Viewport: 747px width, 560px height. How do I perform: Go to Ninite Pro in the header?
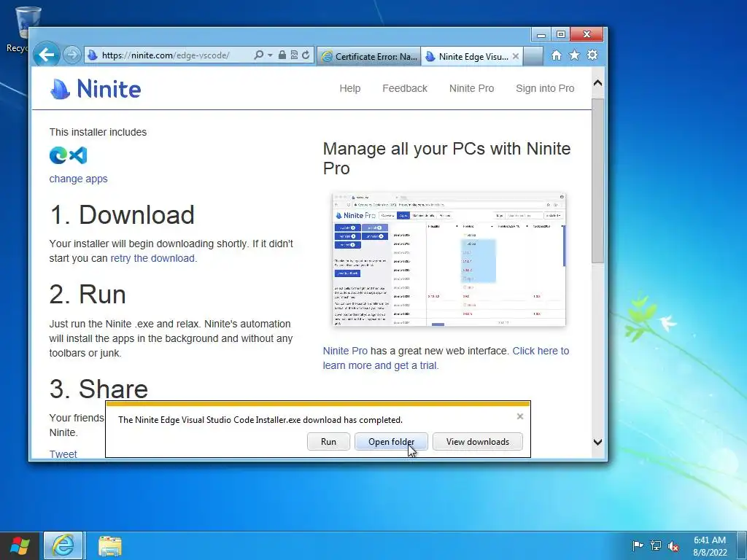pos(472,88)
